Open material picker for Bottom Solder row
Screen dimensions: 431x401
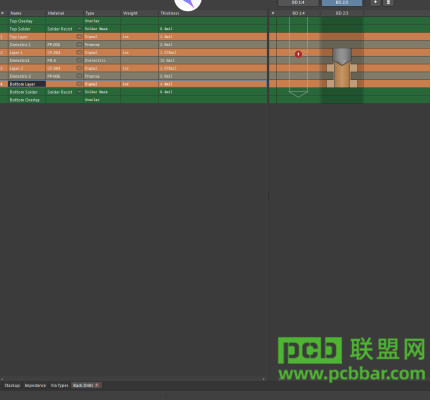pos(79,92)
